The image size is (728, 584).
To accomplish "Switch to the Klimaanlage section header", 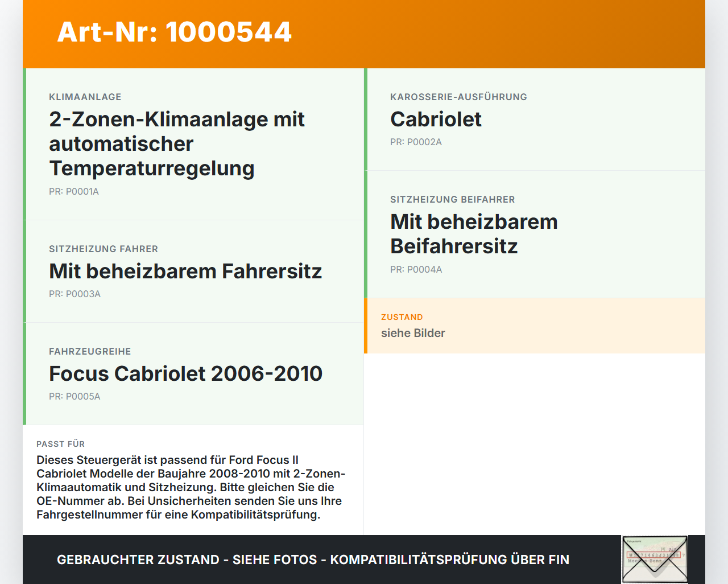I will pos(85,97).
